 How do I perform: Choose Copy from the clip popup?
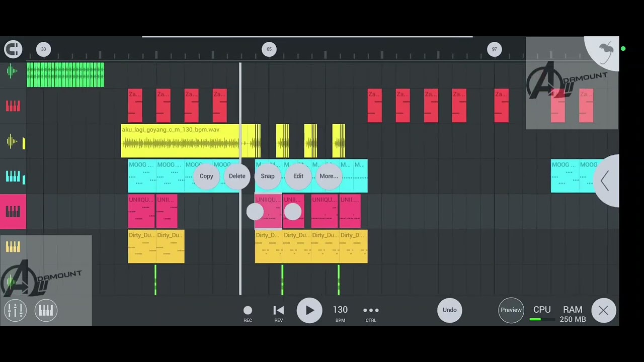coord(206,176)
